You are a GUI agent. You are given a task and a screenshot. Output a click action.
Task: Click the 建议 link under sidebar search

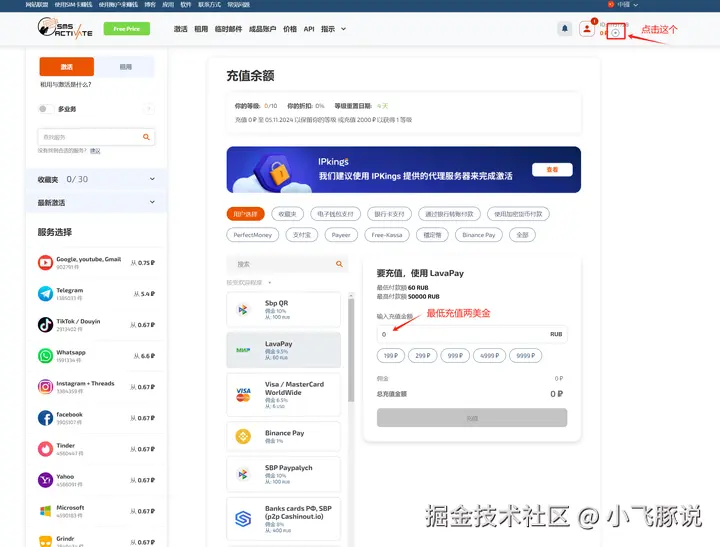tap(95, 151)
